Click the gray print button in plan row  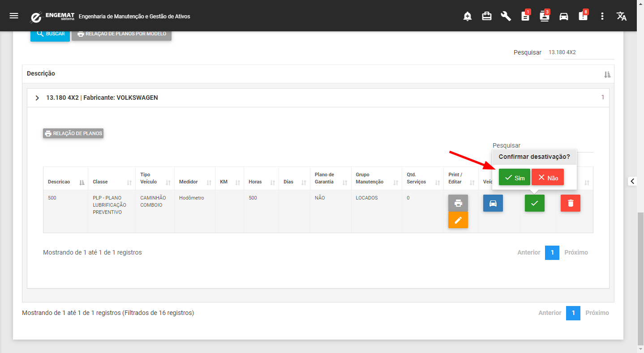click(x=458, y=203)
